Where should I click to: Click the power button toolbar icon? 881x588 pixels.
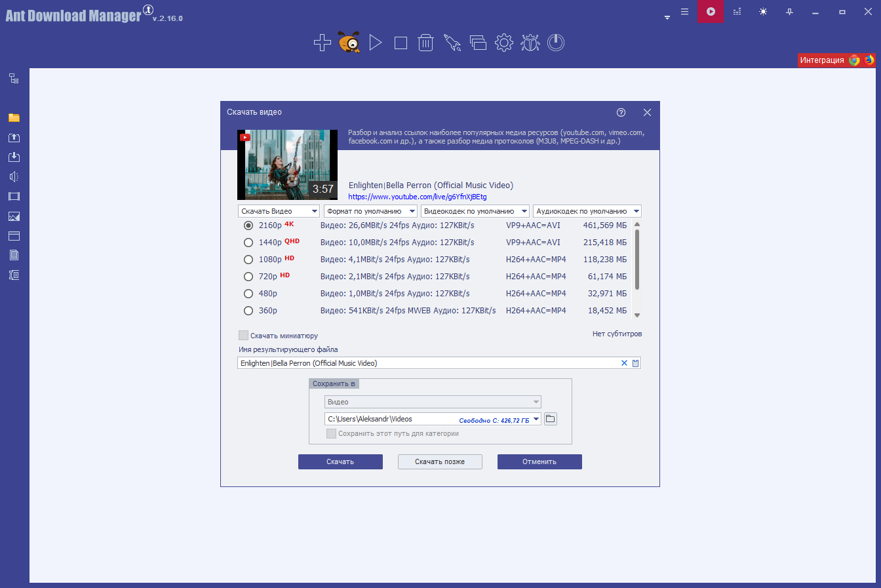[x=556, y=43]
